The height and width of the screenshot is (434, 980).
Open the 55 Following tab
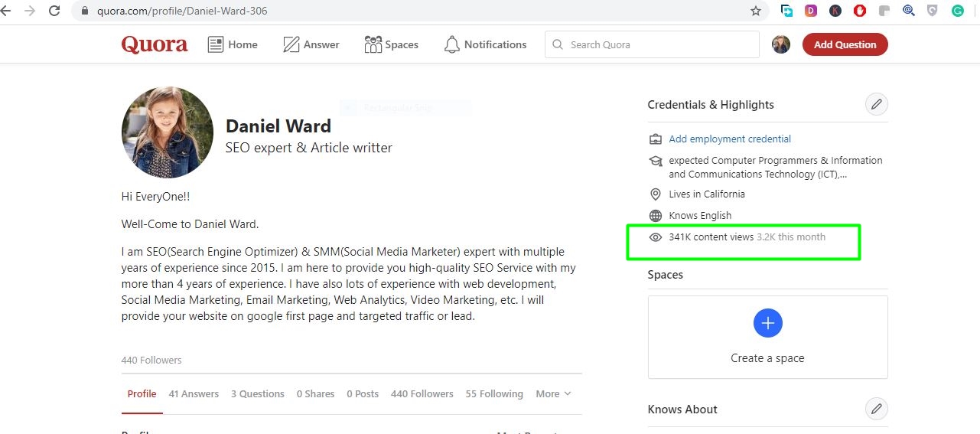click(x=494, y=393)
